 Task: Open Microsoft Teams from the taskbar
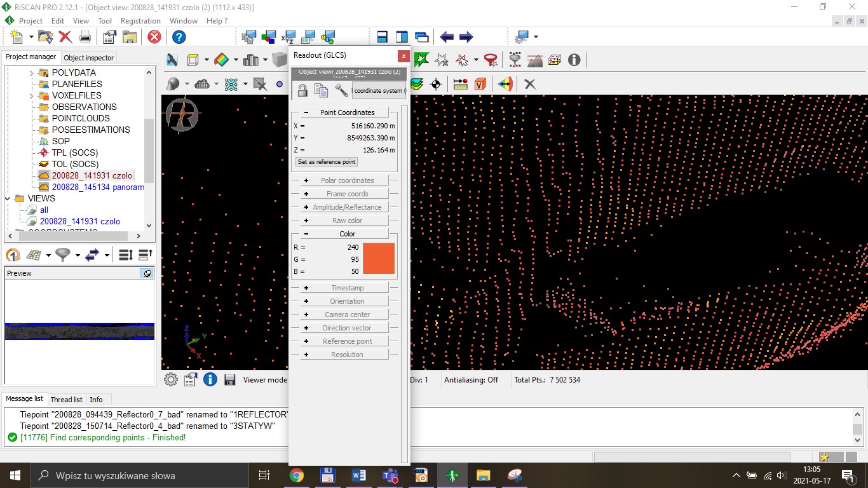pos(390,475)
